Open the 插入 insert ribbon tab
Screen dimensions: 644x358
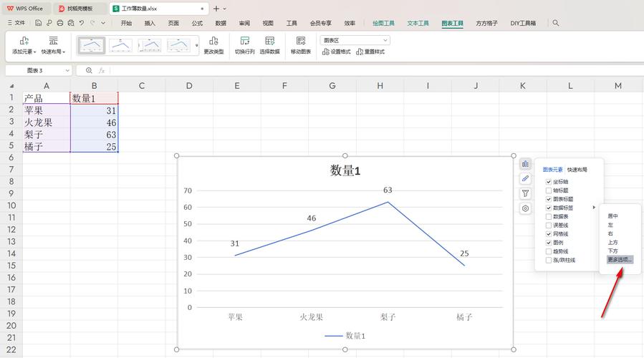tap(150, 23)
